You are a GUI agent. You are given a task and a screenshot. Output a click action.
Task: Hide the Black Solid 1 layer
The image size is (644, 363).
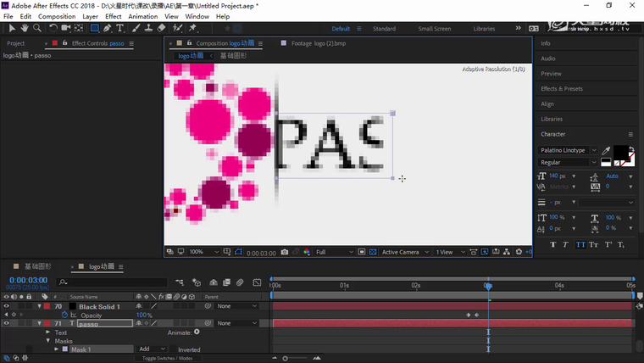click(7, 306)
